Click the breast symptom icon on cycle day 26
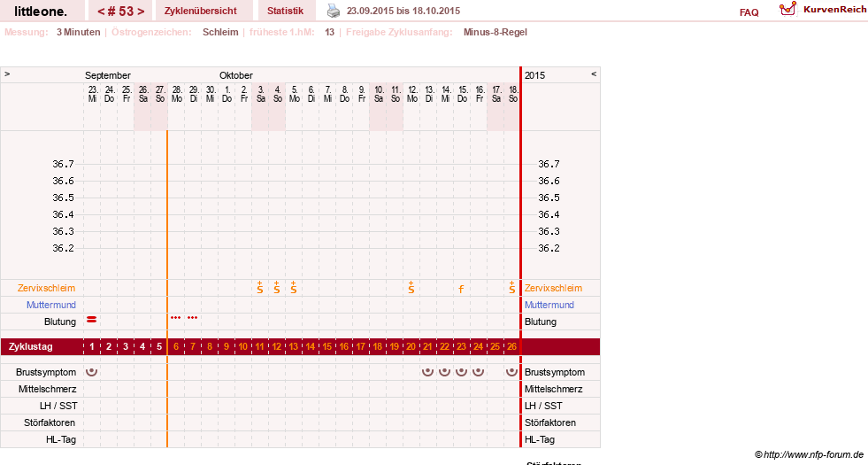 [512, 371]
